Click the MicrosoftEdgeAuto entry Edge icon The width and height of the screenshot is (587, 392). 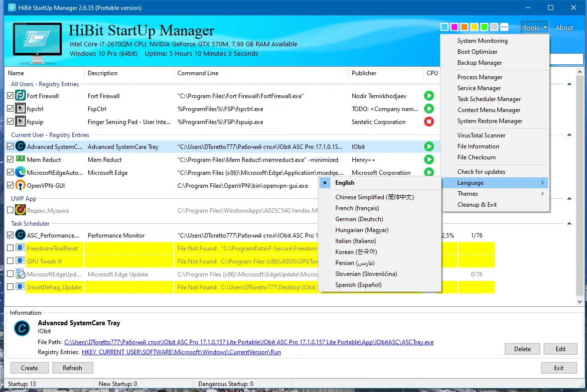[x=20, y=172]
